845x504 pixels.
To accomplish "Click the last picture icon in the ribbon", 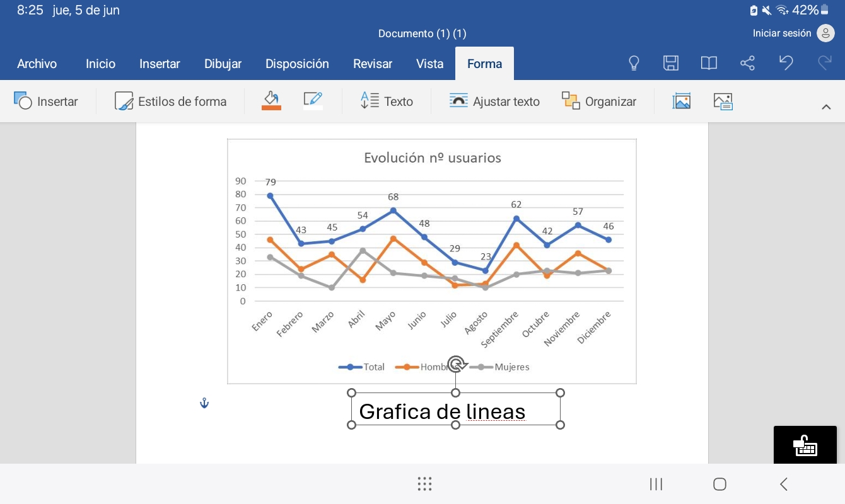I will (x=723, y=101).
